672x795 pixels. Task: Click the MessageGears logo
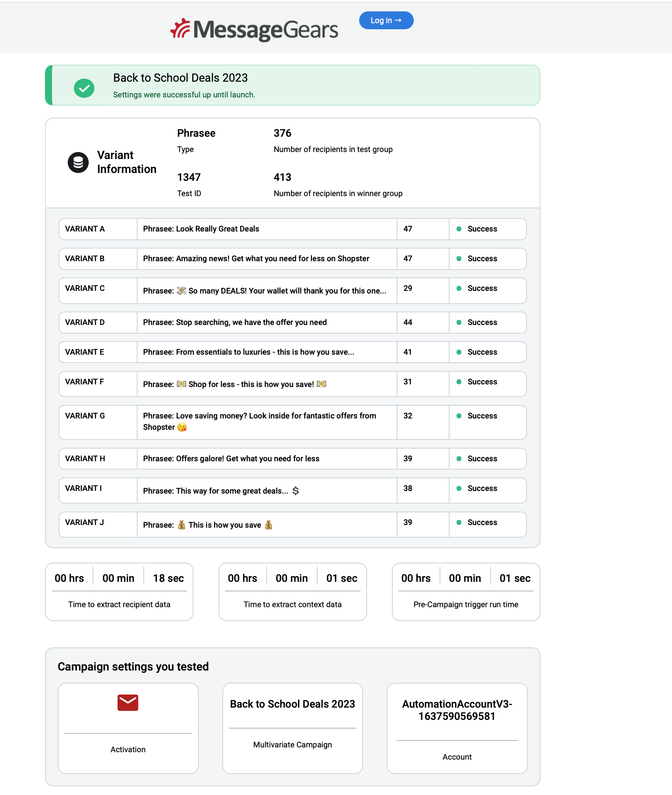[x=254, y=30]
